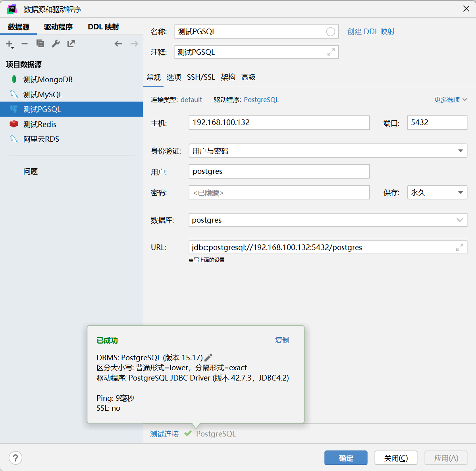Click the make global export icon
The image size is (476, 471).
pos(71,44)
